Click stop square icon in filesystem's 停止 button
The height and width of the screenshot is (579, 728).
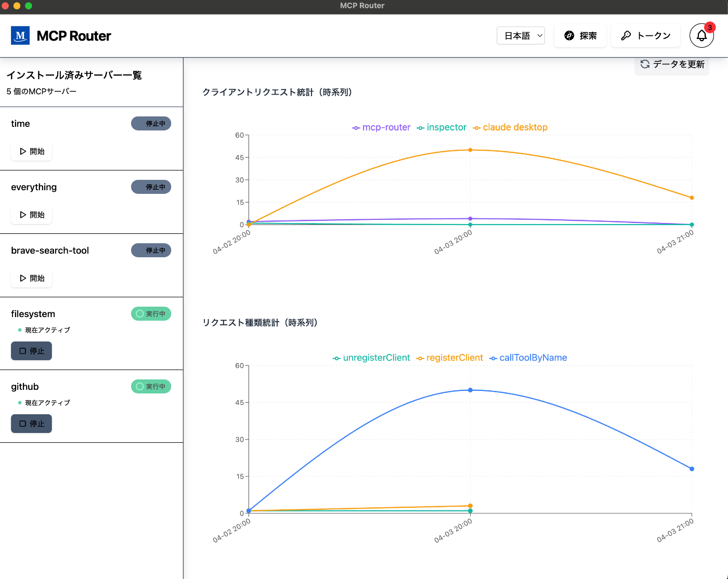pos(22,351)
